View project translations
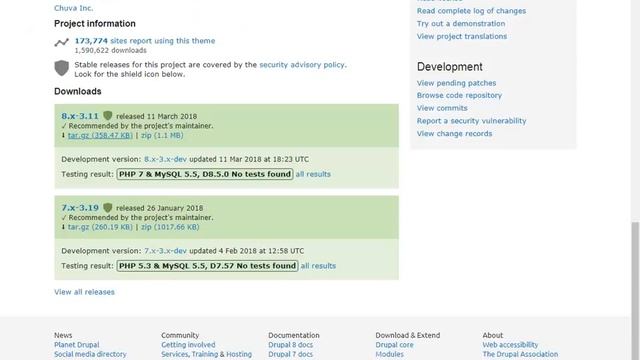This screenshot has height=360, width=640. click(462, 36)
